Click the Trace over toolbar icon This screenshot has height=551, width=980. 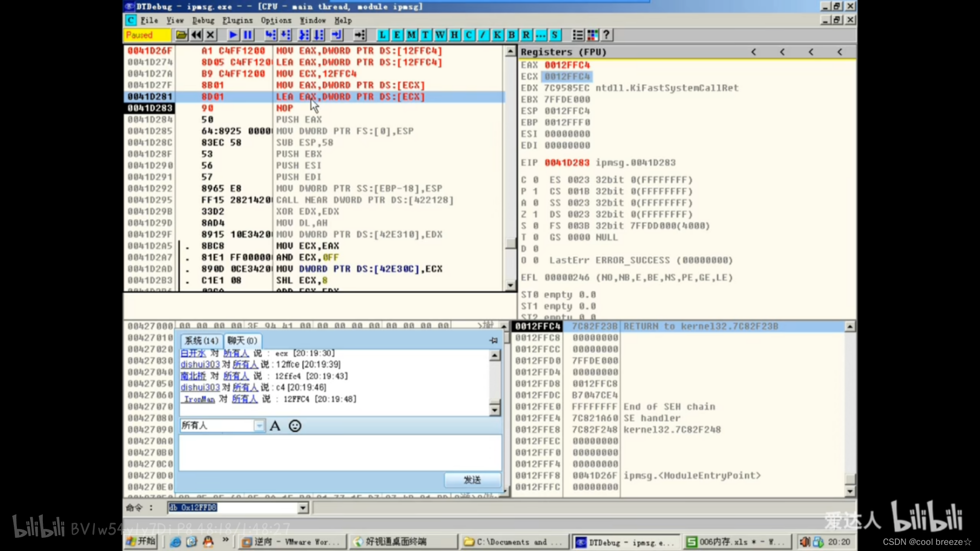(x=319, y=35)
